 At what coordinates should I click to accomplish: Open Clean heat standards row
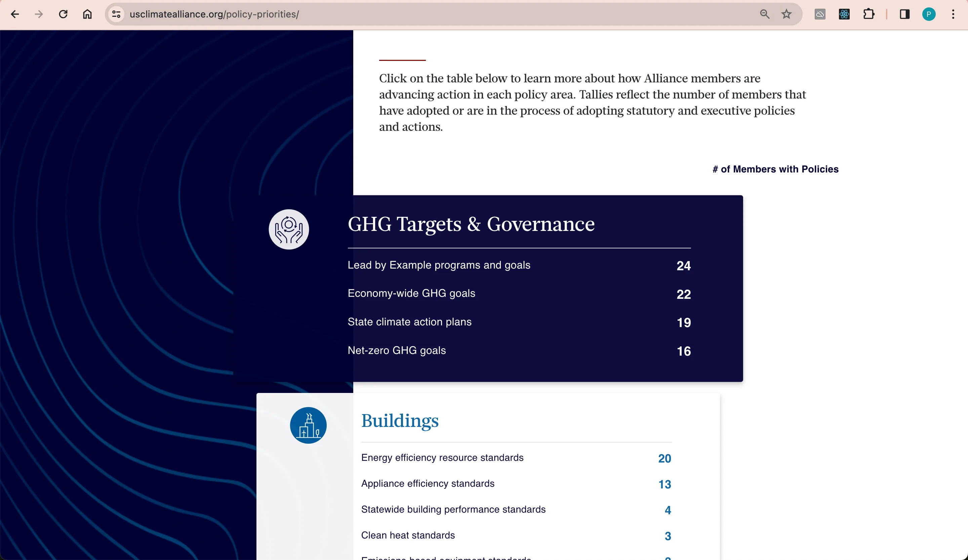click(516, 535)
